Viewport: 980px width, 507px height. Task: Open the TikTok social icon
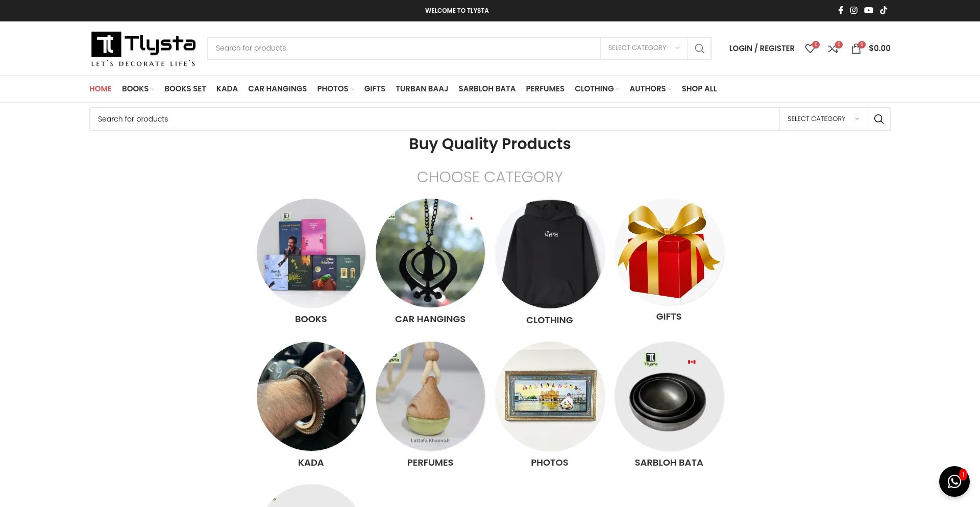884,10
